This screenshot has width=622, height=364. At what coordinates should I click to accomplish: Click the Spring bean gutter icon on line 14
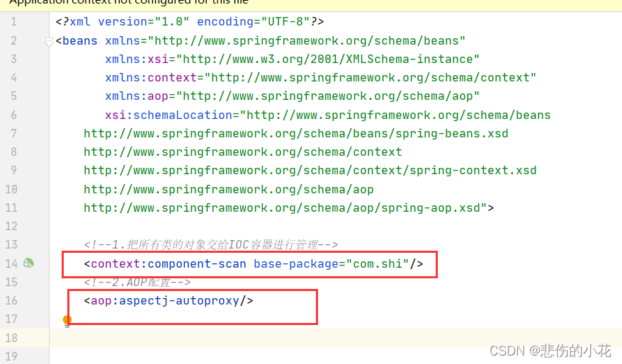[x=28, y=263]
